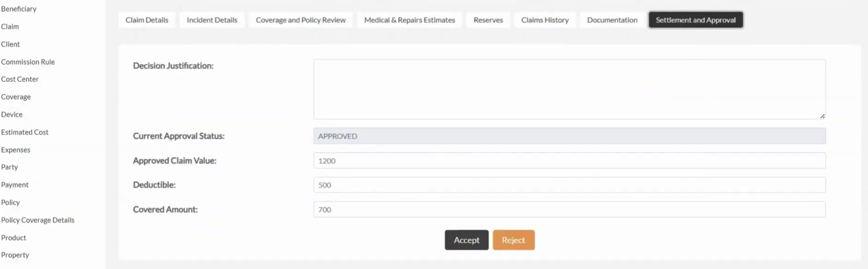Open Cost Center in the sidebar

pyautogui.click(x=20, y=79)
